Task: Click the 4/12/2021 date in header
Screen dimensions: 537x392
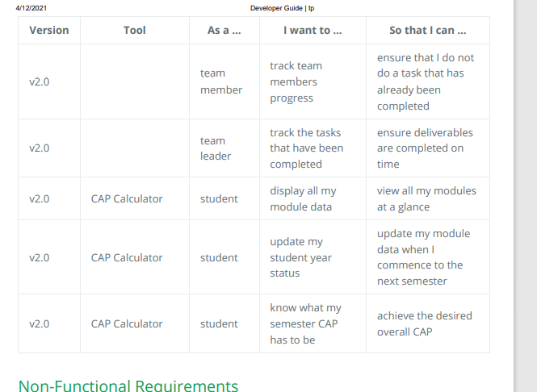Action: [x=31, y=8]
